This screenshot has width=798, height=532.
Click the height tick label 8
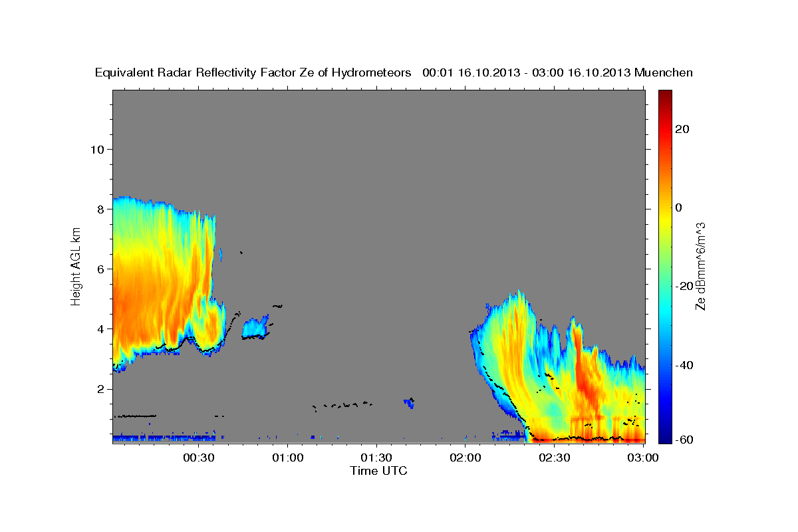pyautogui.click(x=100, y=209)
